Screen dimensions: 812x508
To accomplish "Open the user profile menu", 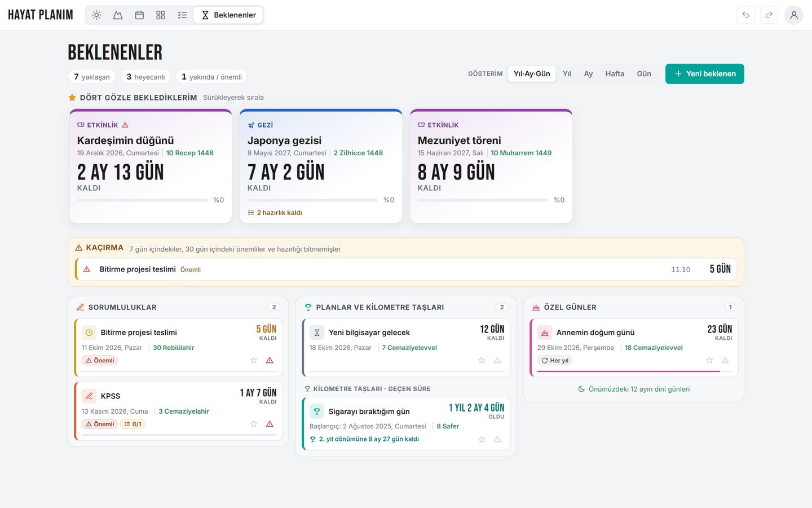I will (x=794, y=15).
